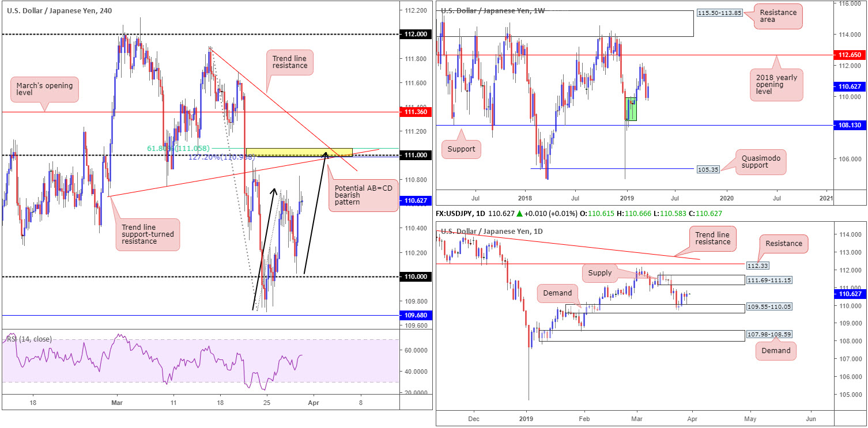Click the blue 108.130 price label
This screenshot has height=428, width=868.
tap(850, 124)
